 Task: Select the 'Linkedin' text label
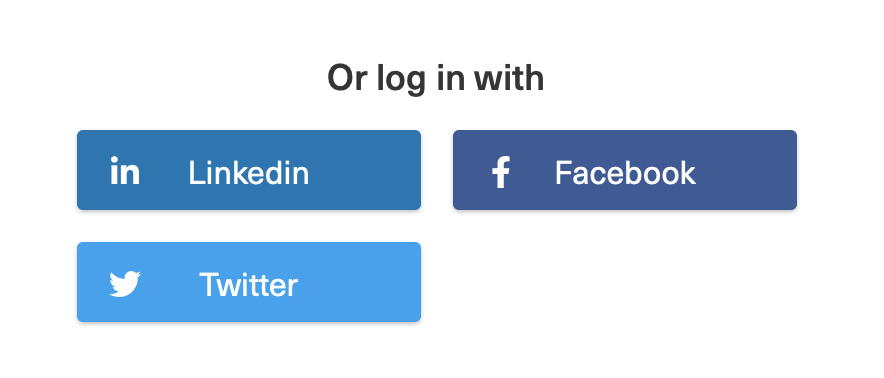pos(249,172)
